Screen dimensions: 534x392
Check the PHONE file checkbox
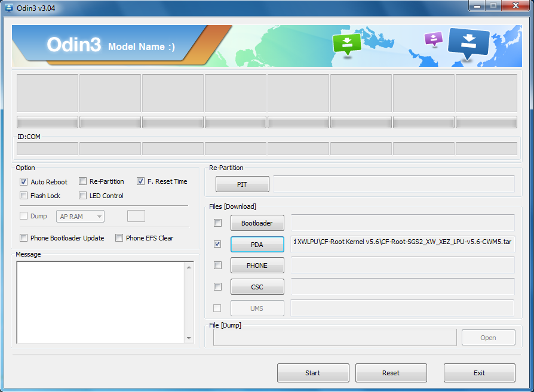coord(217,265)
